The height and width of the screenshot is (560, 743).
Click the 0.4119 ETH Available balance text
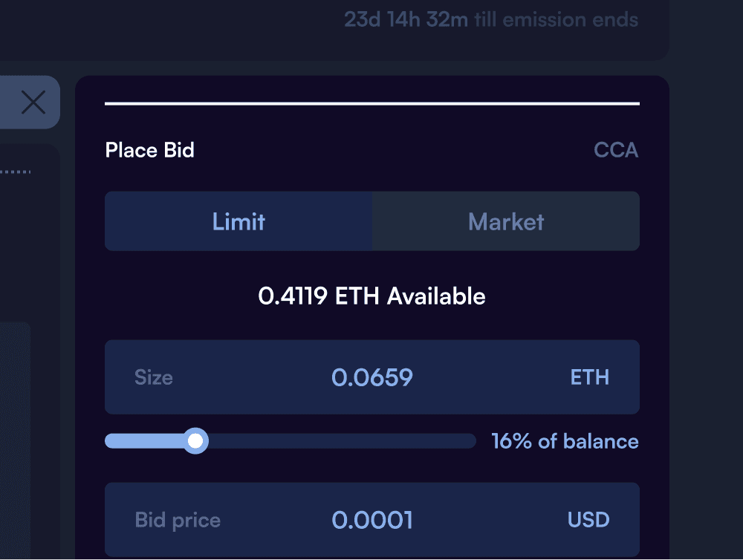(x=372, y=296)
